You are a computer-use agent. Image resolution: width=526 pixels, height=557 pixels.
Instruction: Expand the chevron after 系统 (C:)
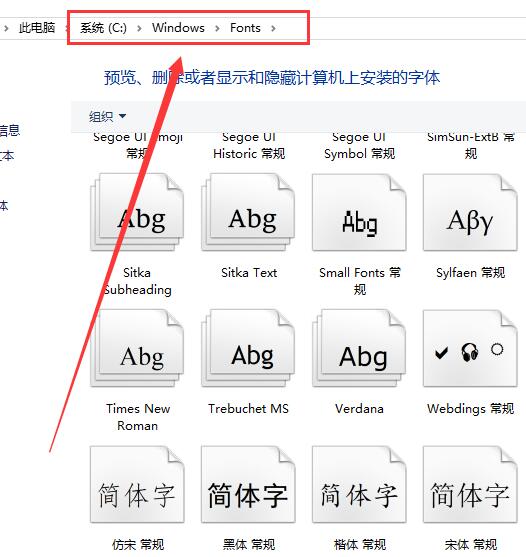coord(139,28)
